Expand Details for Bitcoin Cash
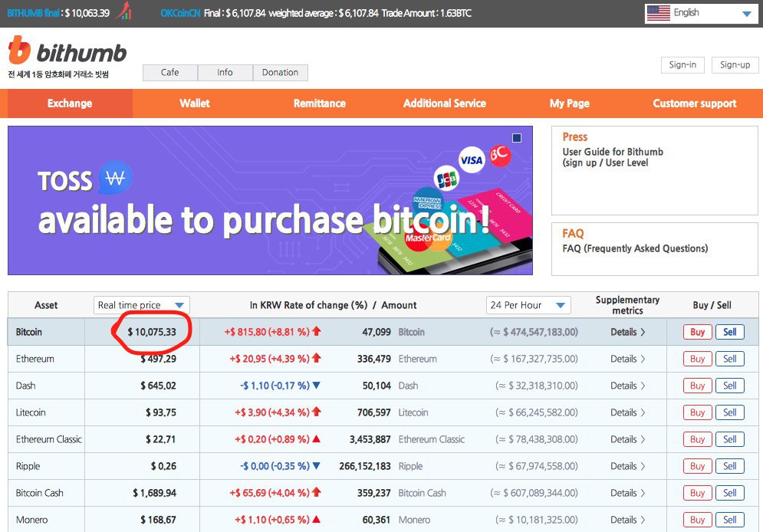The height and width of the screenshot is (532, 763). 628,493
